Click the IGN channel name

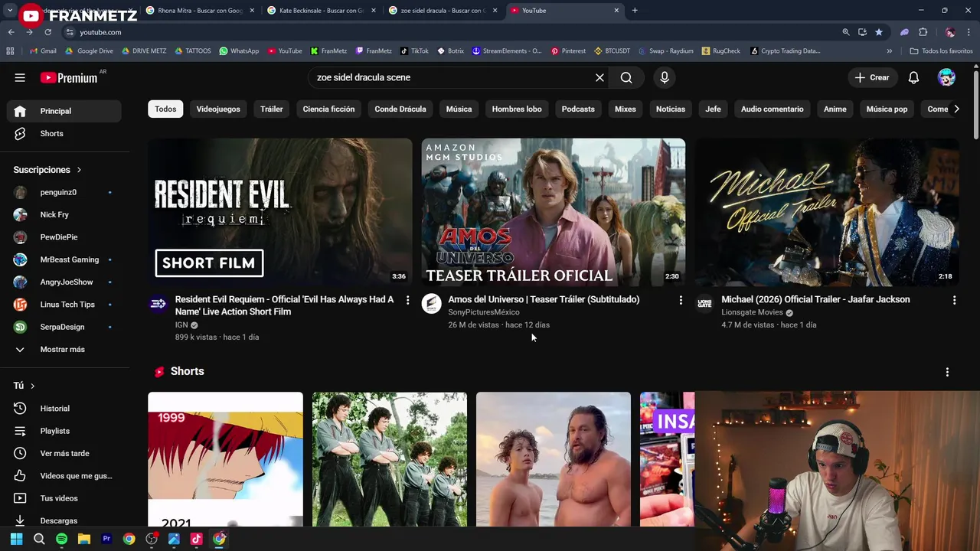click(x=181, y=324)
